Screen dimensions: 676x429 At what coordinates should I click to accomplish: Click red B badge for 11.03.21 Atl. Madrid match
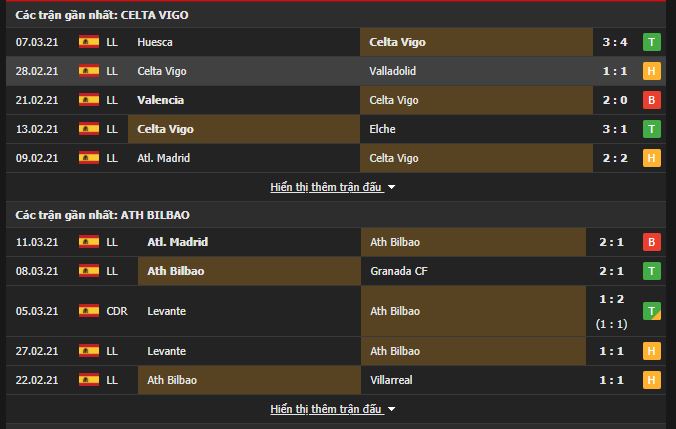[x=651, y=242]
